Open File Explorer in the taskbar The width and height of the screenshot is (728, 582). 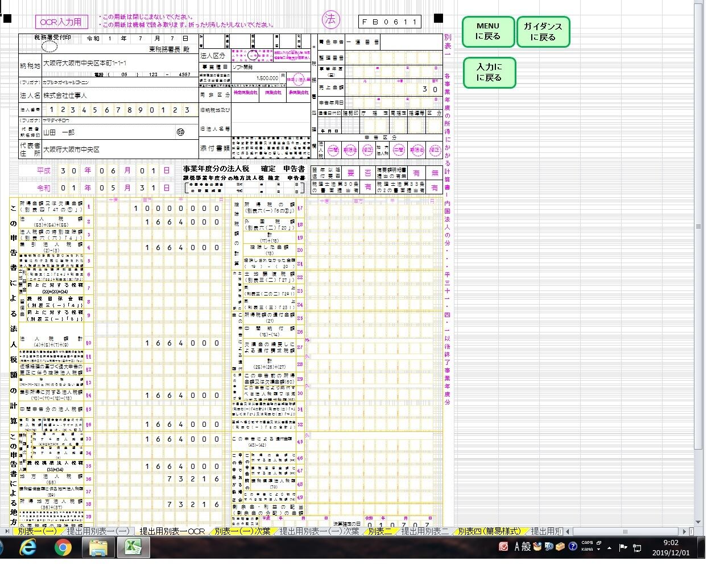98,548
